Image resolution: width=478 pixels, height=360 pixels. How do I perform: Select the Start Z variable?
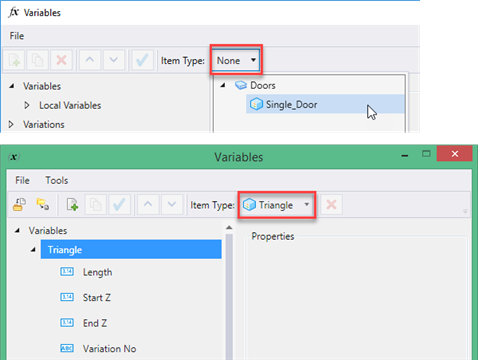[97, 297]
